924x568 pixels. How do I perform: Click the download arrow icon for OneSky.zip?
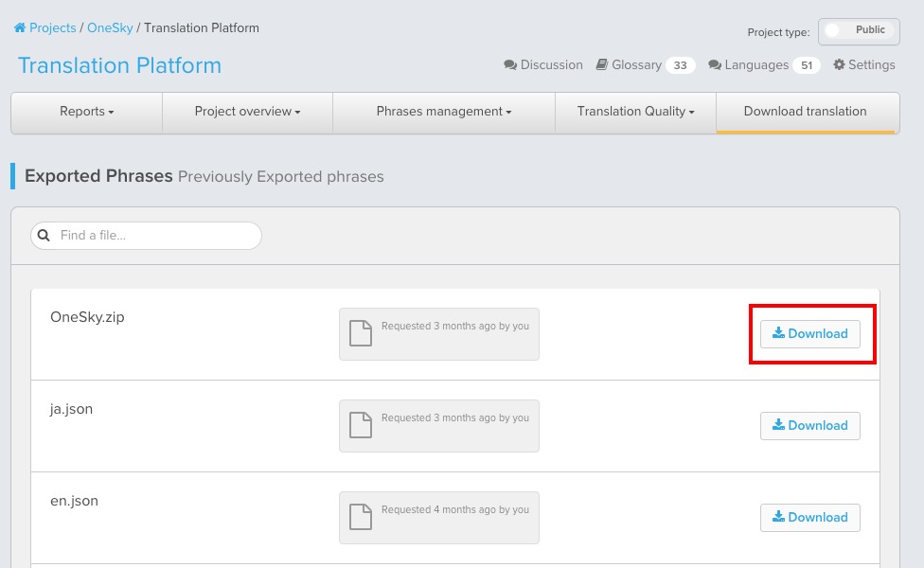tap(778, 333)
